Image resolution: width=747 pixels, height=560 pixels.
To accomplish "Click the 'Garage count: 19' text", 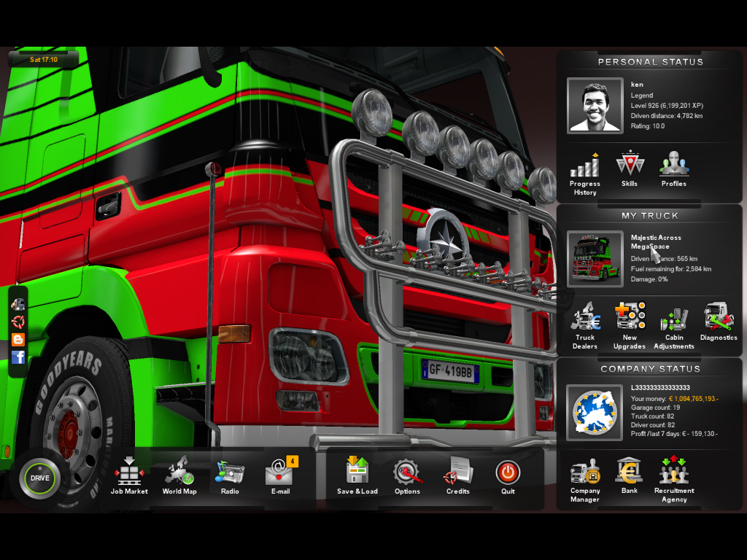I will tap(656, 408).
